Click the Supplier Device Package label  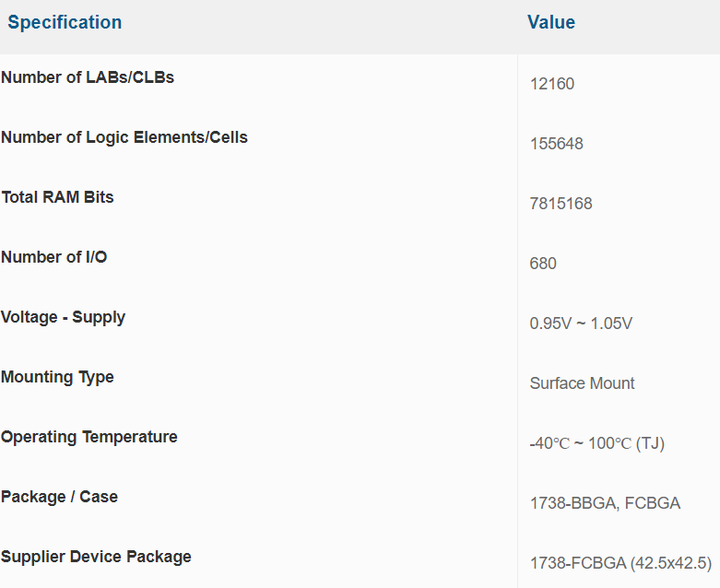(x=97, y=557)
